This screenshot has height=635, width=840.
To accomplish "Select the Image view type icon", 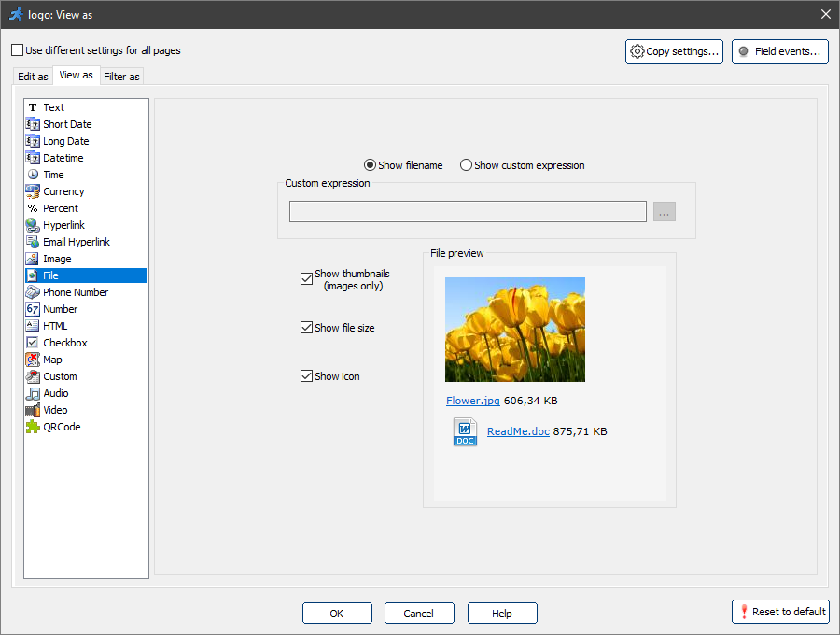I will (33, 258).
